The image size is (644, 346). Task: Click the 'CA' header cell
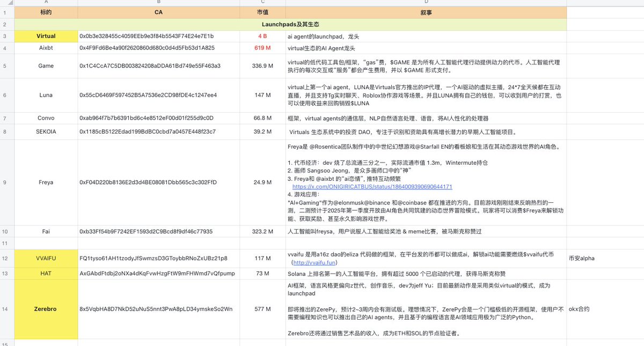159,12
